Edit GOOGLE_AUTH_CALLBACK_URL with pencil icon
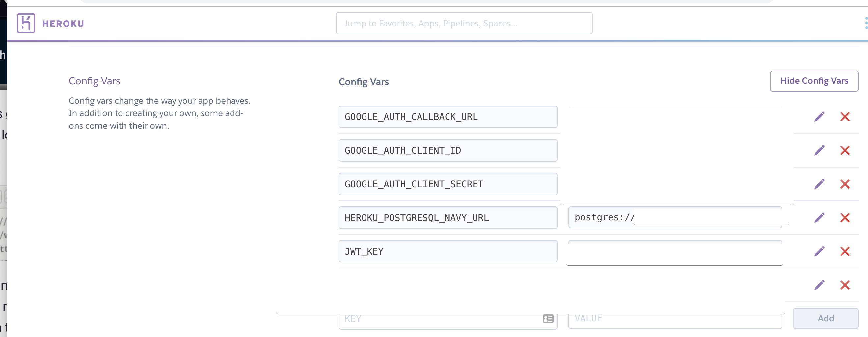868x337 pixels. 820,117
